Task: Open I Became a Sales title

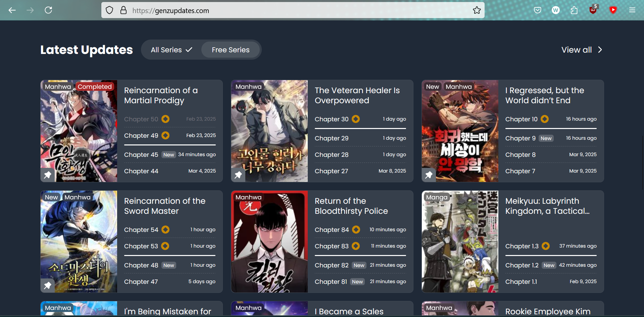Action: click(349, 311)
